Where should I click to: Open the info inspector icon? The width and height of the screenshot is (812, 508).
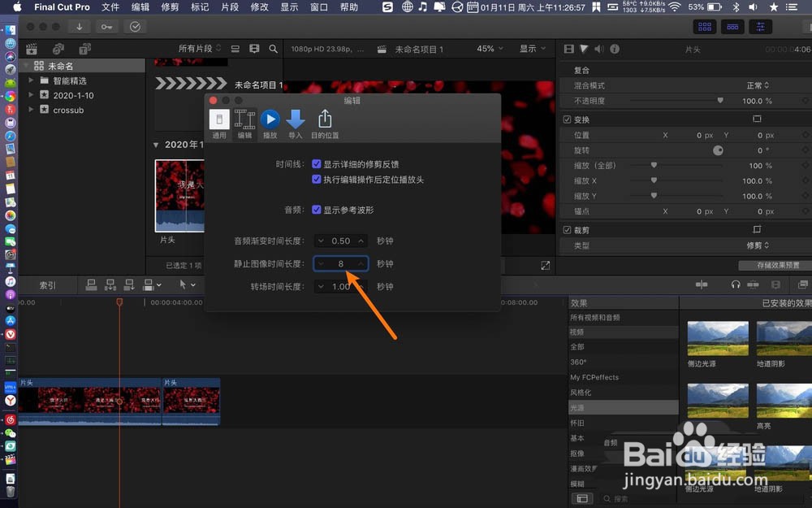pyautogui.click(x=615, y=49)
